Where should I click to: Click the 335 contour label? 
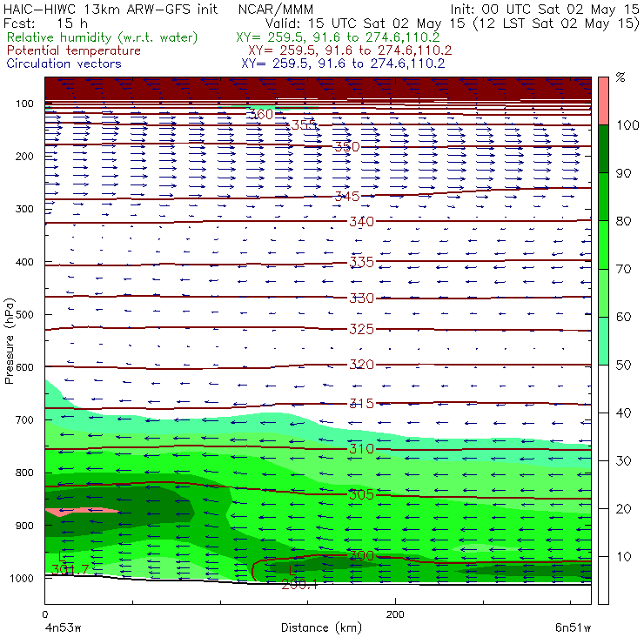(361, 262)
